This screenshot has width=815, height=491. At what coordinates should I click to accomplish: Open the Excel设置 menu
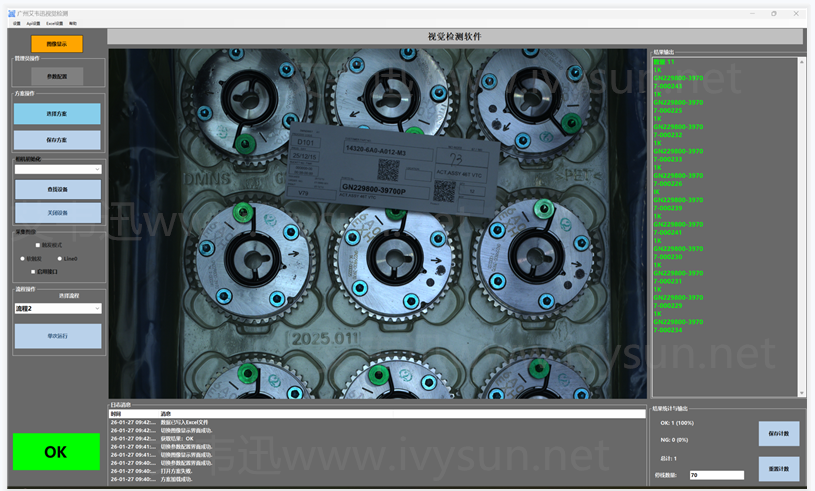(x=55, y=23)
